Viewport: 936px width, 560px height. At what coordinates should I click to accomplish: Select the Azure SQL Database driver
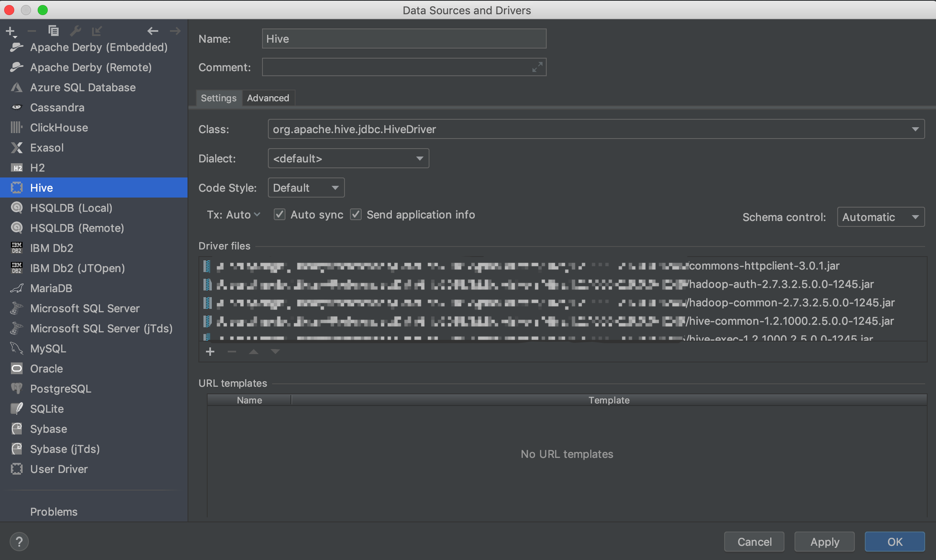94,87
